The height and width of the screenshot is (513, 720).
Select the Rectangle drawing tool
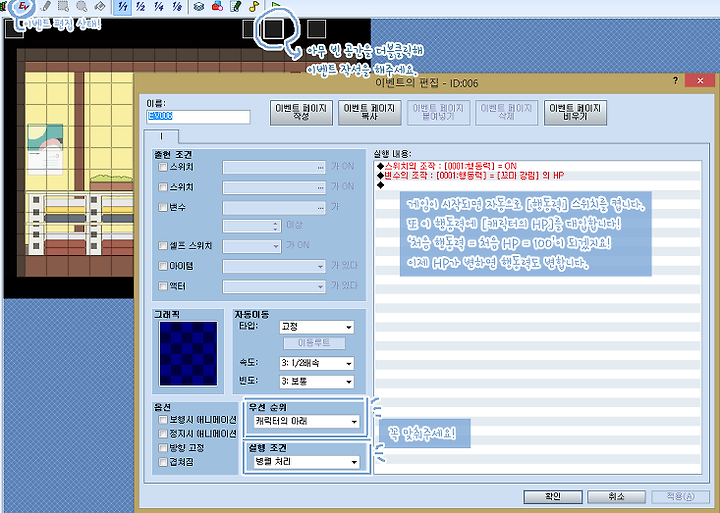tap(63, 6)
